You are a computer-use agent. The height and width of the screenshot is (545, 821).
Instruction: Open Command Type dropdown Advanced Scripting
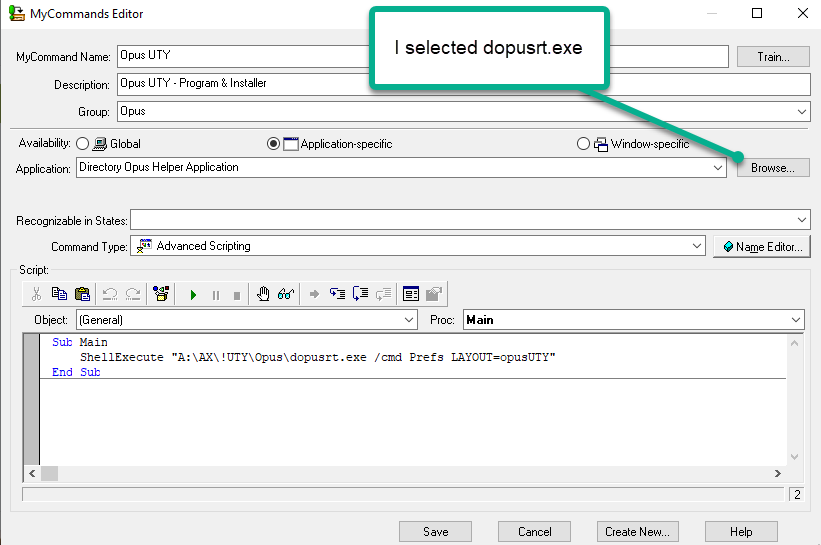[x=696, y=246]
